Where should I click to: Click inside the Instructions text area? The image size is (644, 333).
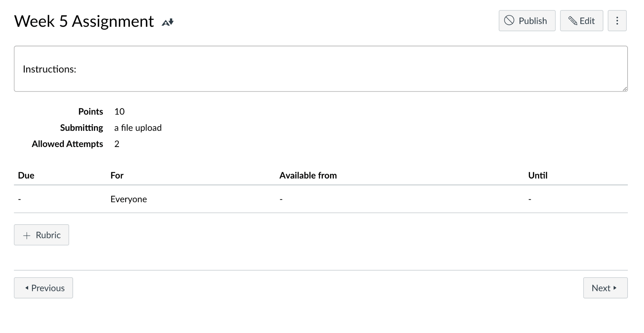pyautogui.click(x=302, y=69)
